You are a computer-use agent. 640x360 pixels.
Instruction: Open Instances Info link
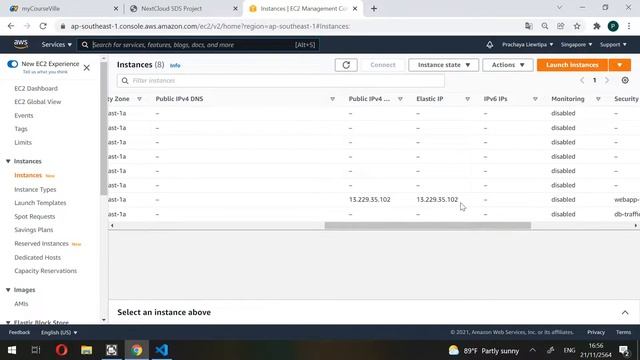175,65
